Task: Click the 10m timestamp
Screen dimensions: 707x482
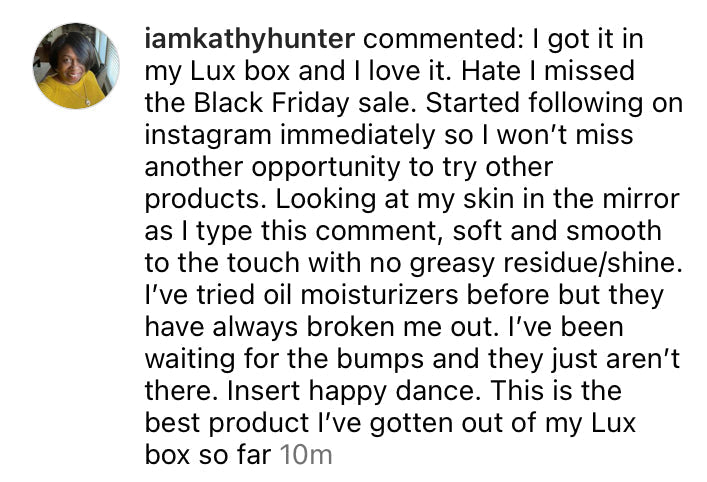Action: (306, 455)
